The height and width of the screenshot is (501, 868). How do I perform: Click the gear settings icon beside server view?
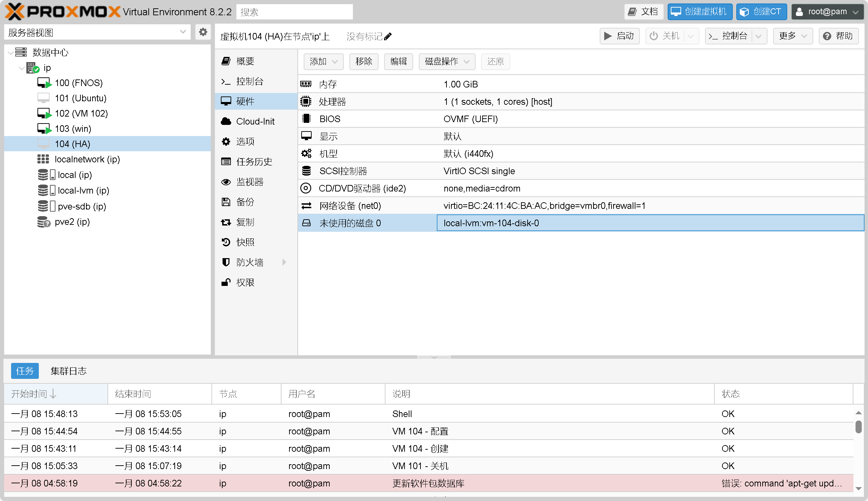pos(203,32)
